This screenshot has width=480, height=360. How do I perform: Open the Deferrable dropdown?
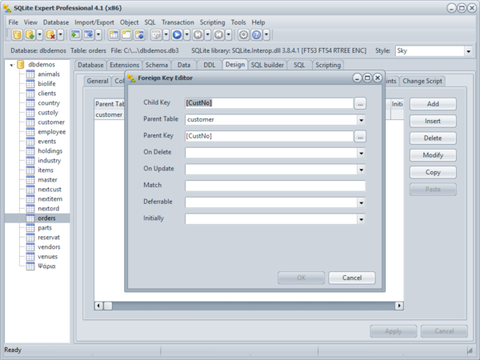(361, 203)
